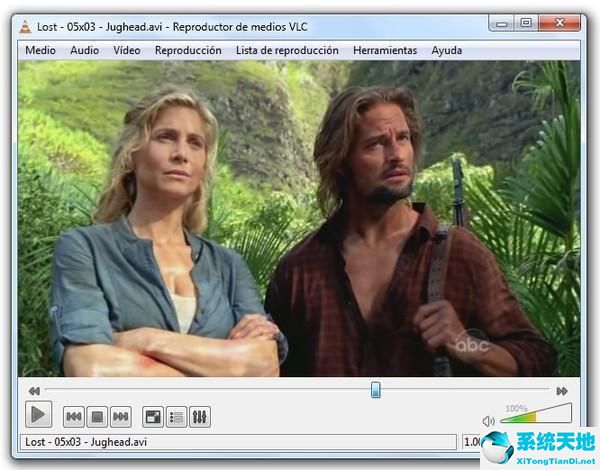The width and height of the screenshot is (600, 470).
Task: Click the seek bar position handle
Action: [376, 390]
